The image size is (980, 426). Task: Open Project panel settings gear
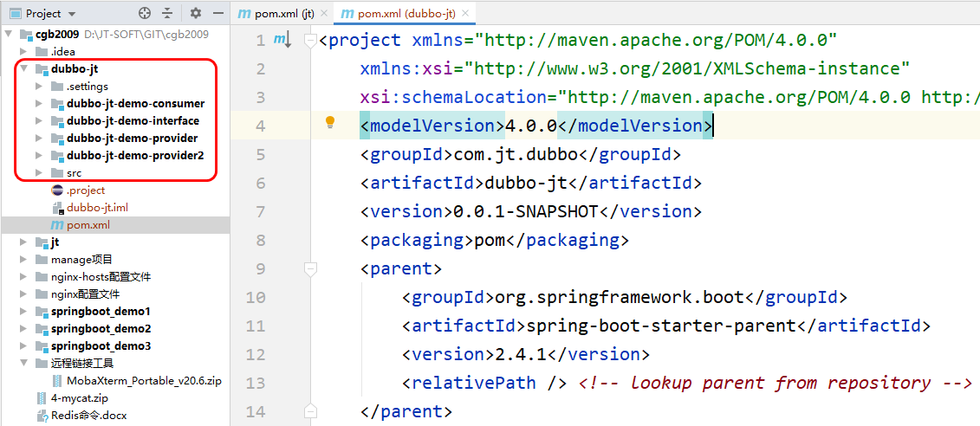[x=196, y=13]
